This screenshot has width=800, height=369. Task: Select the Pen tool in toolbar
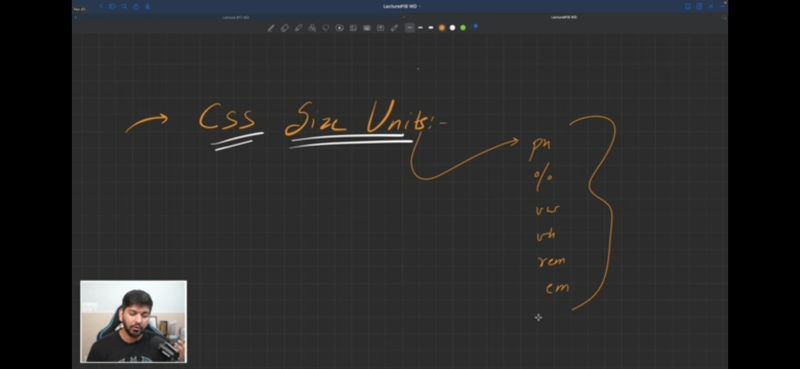[271, 28]
